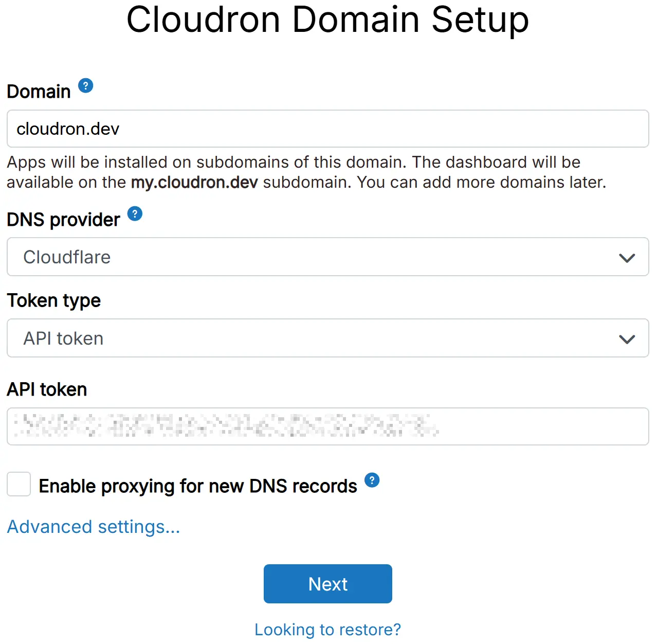Click the help icon beside Domain label
The height and width of the screenshot is (644, 657).
click(86, 86)
